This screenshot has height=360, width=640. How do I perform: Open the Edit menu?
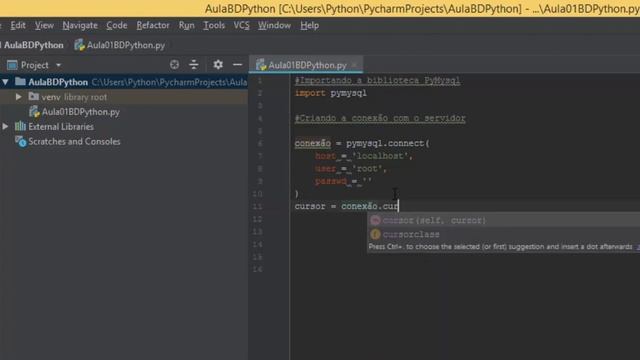tap(18, 25)
